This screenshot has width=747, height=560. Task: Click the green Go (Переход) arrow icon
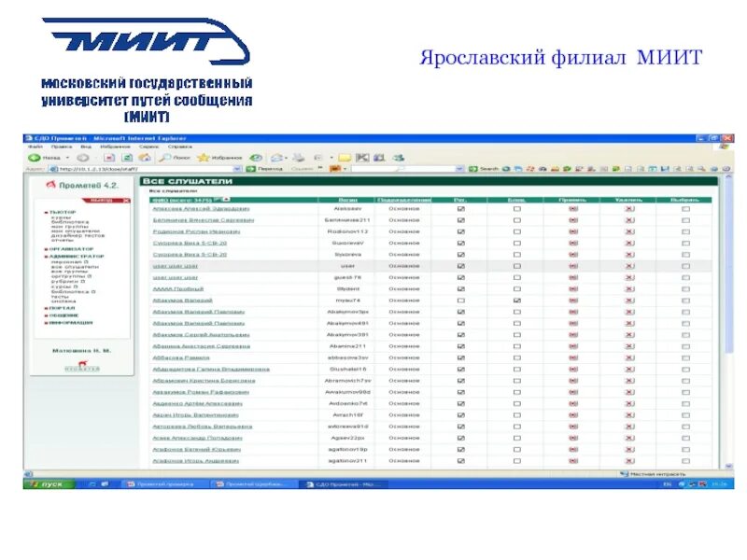(250, 169)
